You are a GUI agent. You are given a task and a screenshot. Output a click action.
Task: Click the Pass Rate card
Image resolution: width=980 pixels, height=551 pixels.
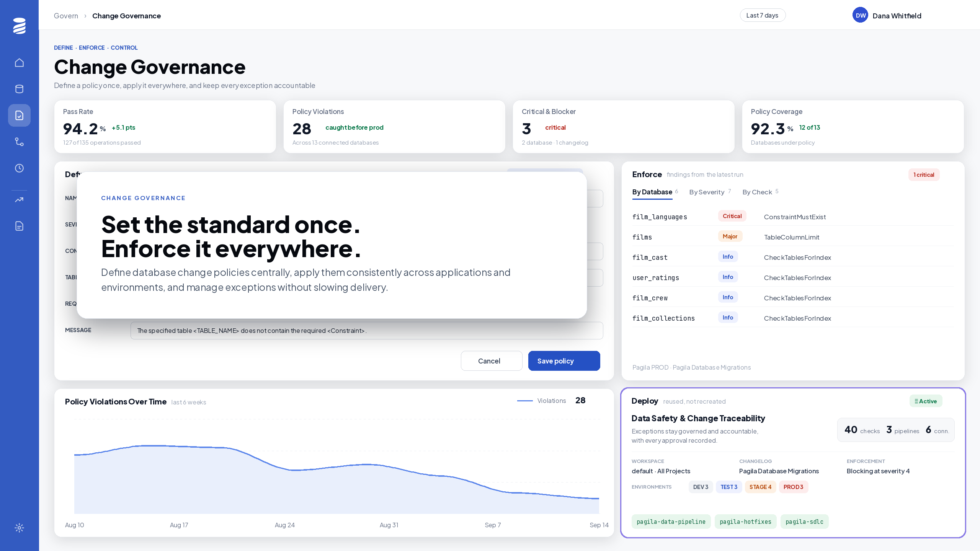pyautogui.click(x=165, y=127)
